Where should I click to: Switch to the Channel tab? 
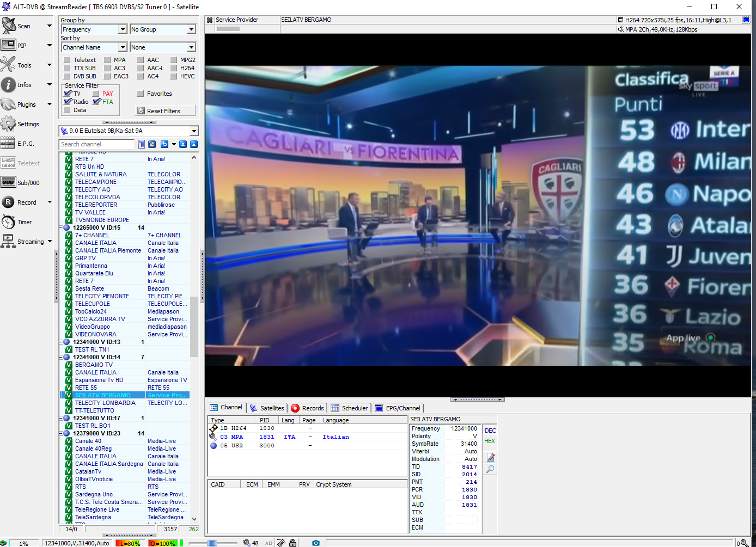tap(227, 408)
